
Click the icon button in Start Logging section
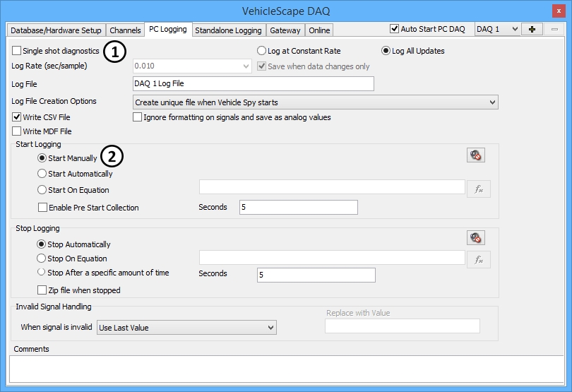[x=476, y=155]
